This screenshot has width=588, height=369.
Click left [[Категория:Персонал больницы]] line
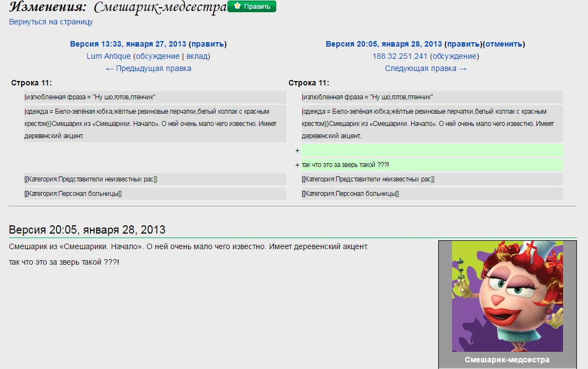[x=155, y=194]
